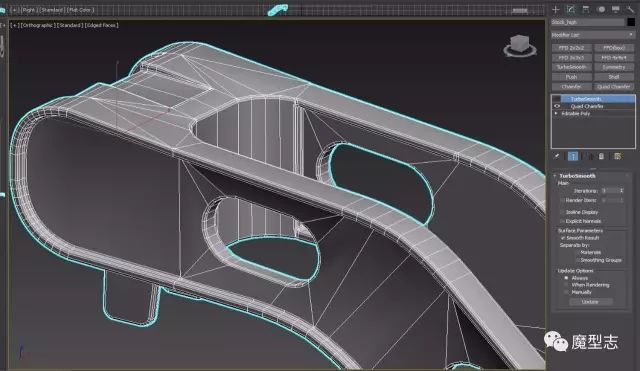The width and height of the screenshot is (640, 371).
Task: Click the object color swatch
Action: (x=631, y=22)
